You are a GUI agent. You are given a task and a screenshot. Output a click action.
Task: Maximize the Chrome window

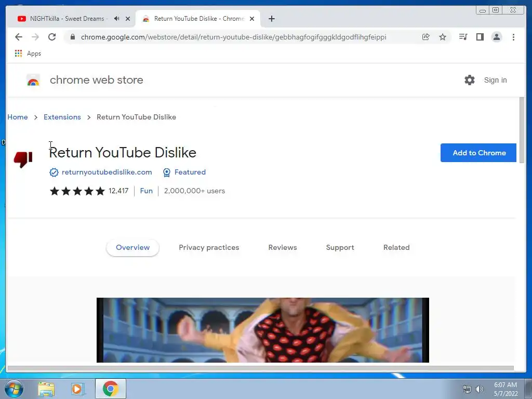tap(496, 10)
